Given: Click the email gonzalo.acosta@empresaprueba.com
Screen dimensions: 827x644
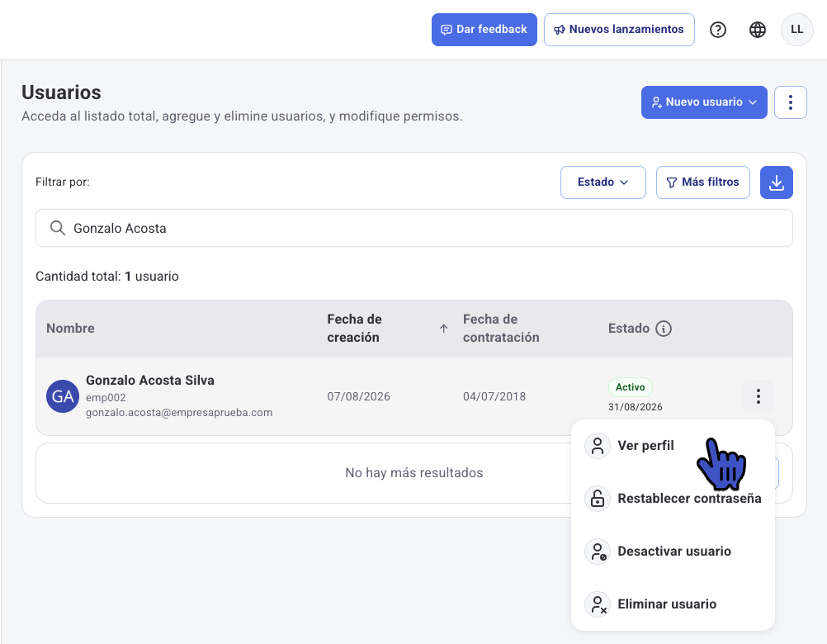Looking at the screenshot, I should pos(179,413).
